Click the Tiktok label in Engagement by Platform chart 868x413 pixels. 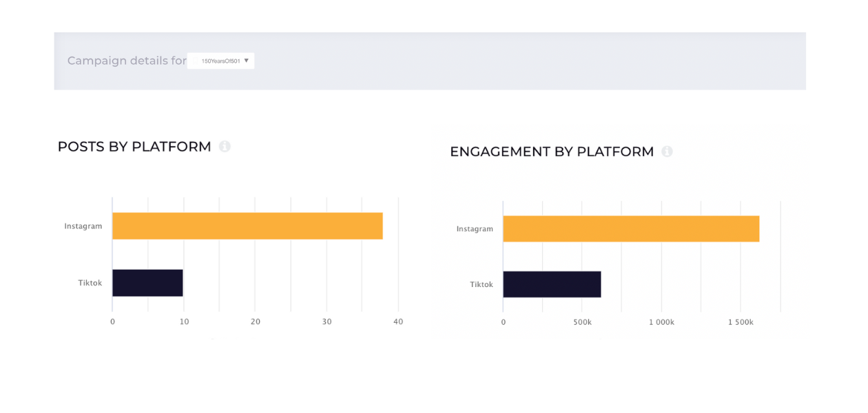[x=482, y=284]
